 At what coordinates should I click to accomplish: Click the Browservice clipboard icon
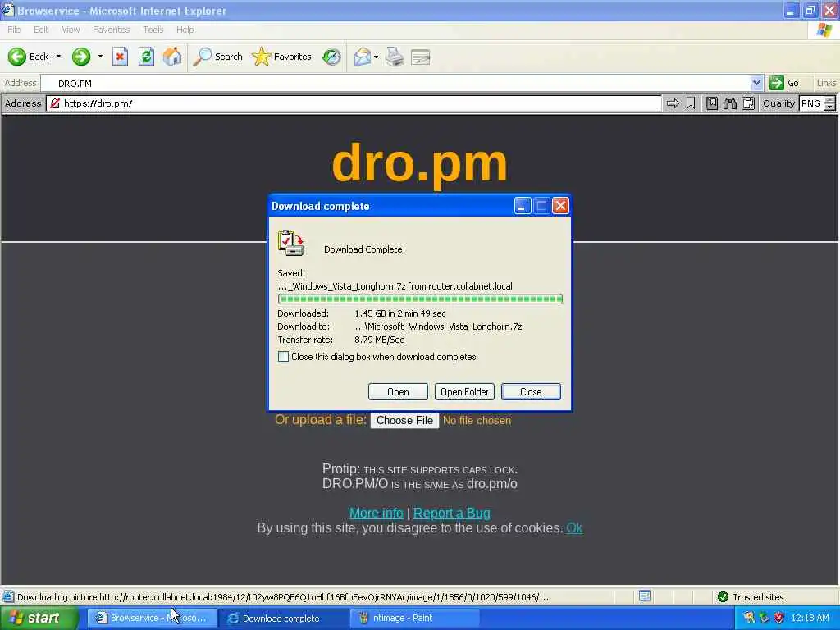[748, 103]
